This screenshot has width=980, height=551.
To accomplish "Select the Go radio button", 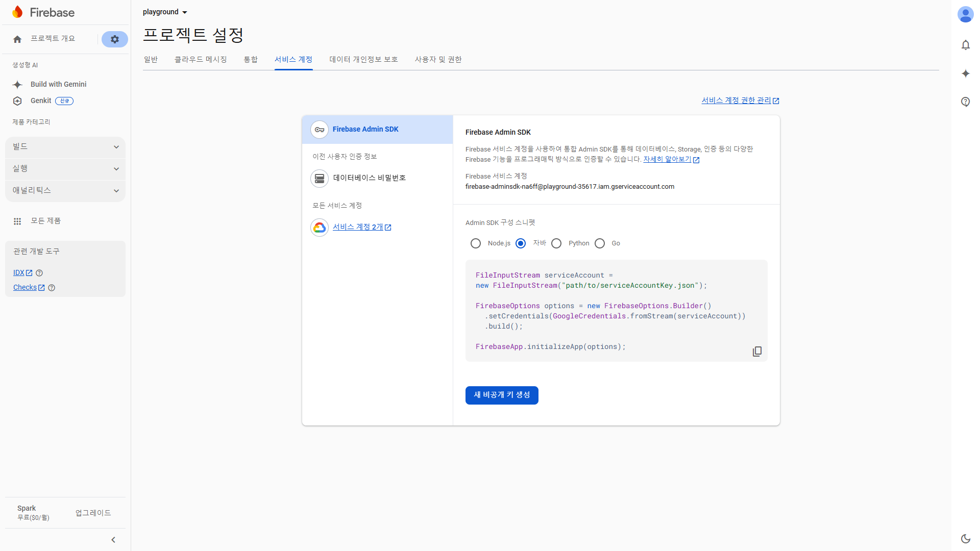I will pos(600,243).
